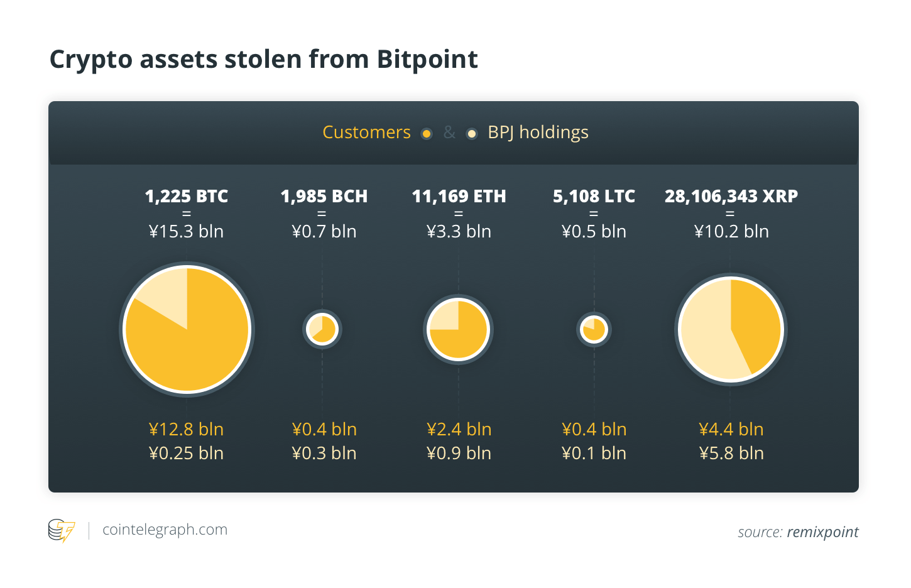Click the ¥15.3 bln BTC total
Screen dimensions: 911x588
click(187, 231)
